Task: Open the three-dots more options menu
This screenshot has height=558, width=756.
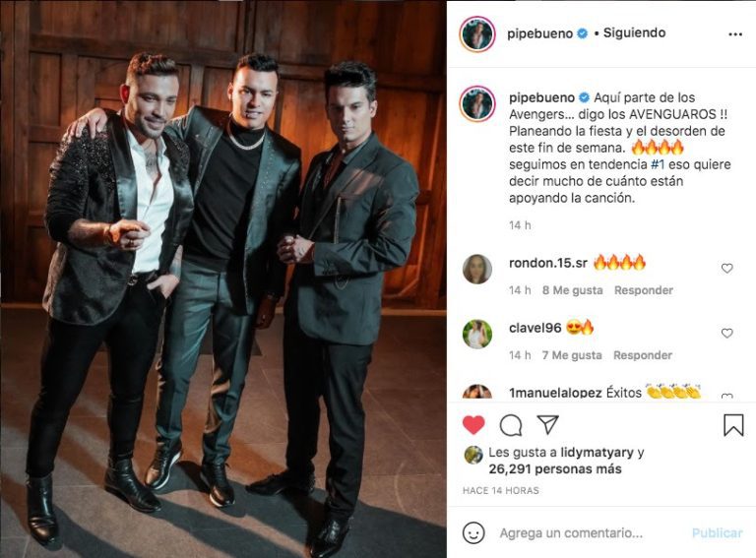Action: click(x=735, y=34)
